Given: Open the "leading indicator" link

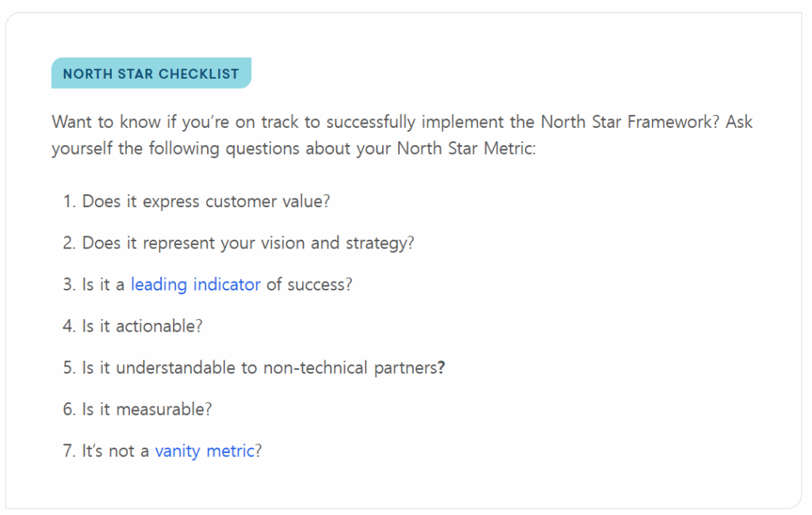Looking at the screenshot, I should click(x=195, y=284).
